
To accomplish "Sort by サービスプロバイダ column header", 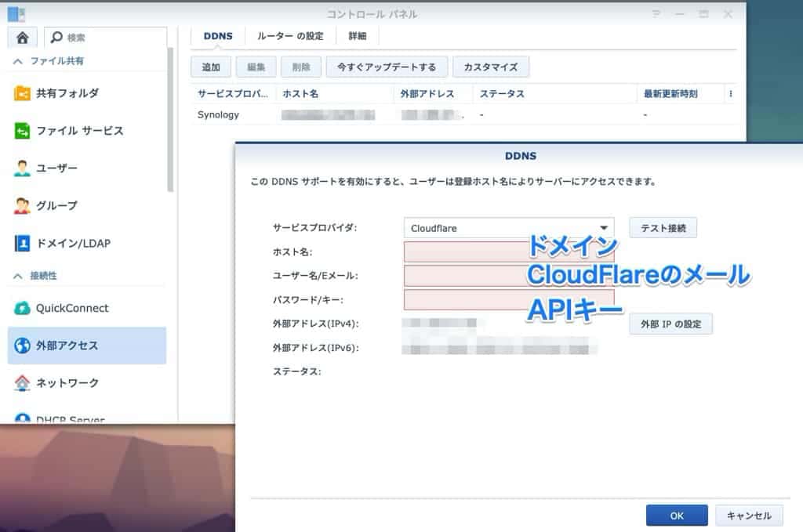I will (x=233, y=94).
